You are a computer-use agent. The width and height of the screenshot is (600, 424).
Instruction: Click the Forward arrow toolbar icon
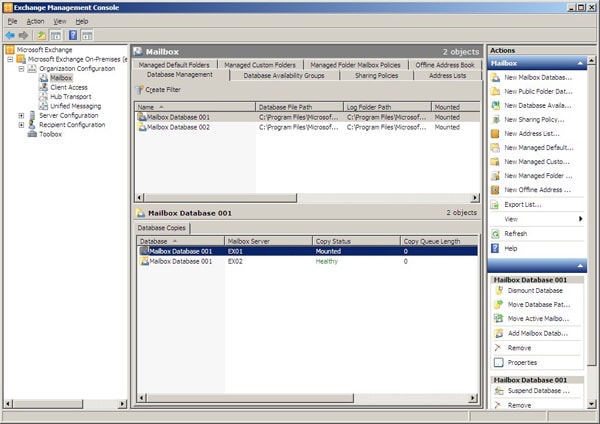(23, 36)
